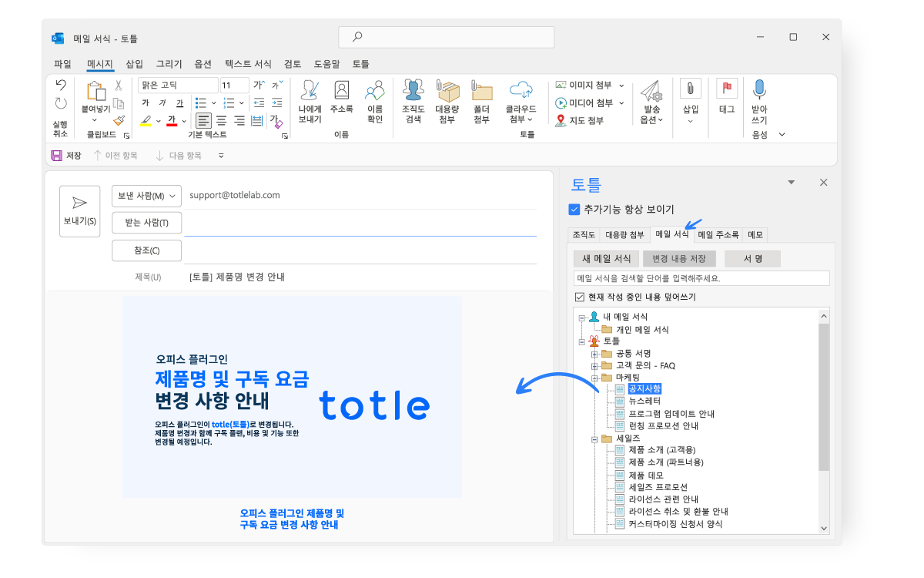
Task: Open 이미지 첨부 dropdown arrow
Action: click(x=621, y=85)
